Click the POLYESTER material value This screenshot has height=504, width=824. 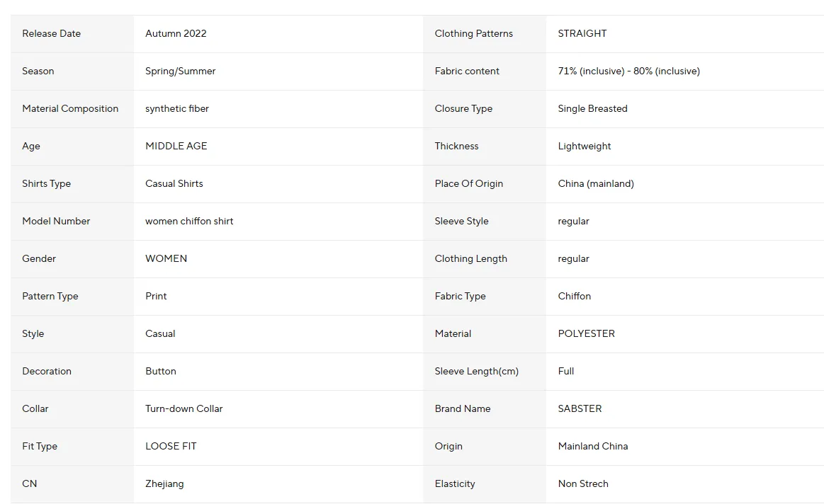(587, 334)
